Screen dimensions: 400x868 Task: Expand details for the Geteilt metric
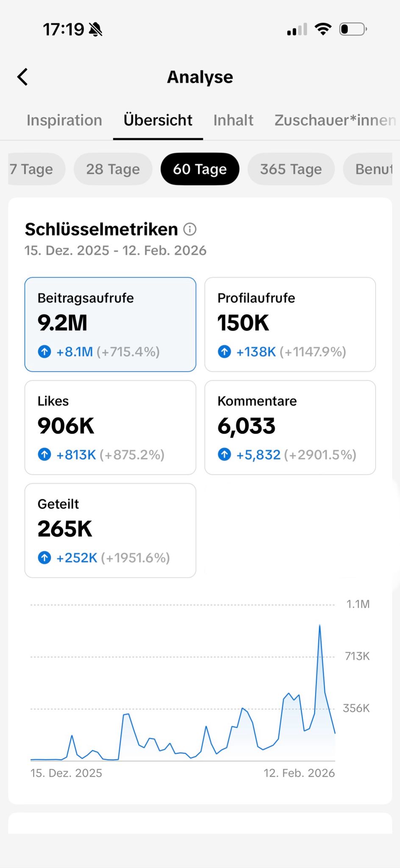(x=110, y=531)
